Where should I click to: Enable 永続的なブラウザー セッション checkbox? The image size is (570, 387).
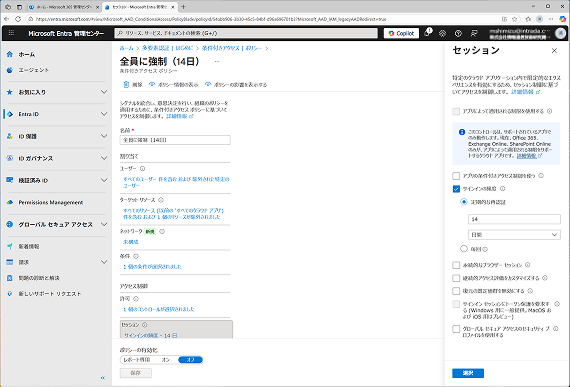pos(456,265)
